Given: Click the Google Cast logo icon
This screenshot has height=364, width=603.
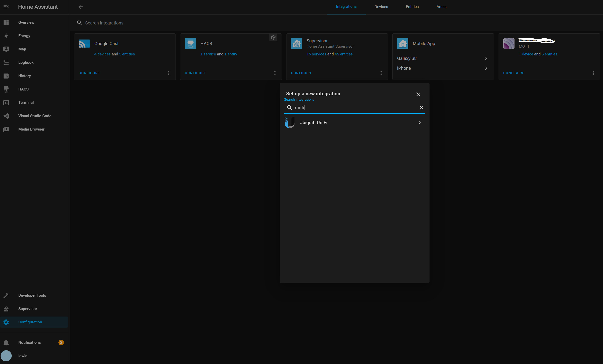Looking at the screenshot, I should [84, 44].
